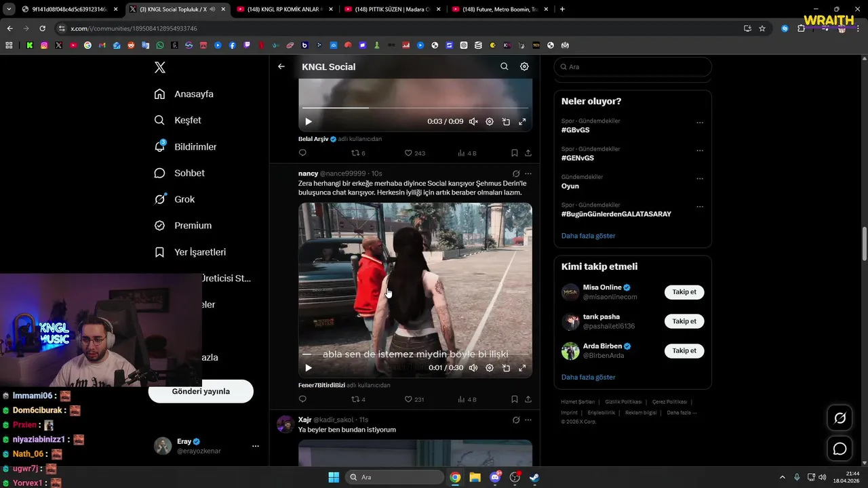Click the X logo in the sidebar
868x488 pixels.
coord(159,67)
